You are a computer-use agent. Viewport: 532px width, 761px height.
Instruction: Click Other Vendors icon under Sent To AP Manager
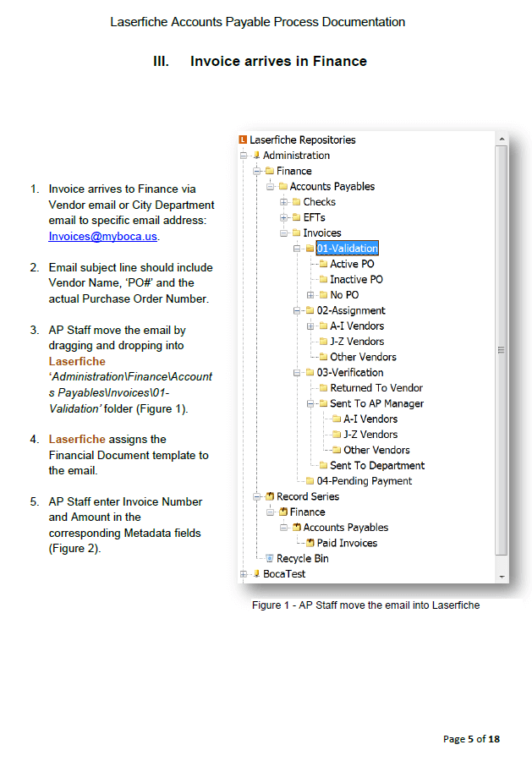(x=337, y=451)
